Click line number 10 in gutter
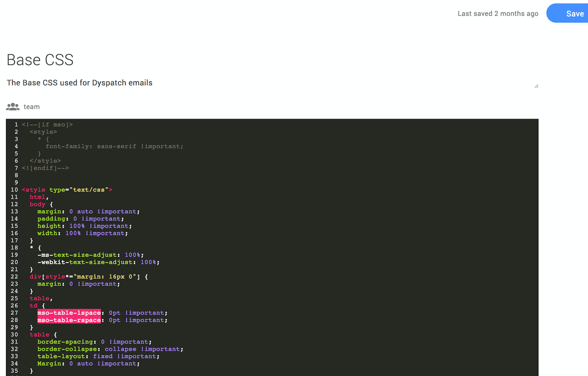This screenshot has height=376, width=588. click(14, 190)
